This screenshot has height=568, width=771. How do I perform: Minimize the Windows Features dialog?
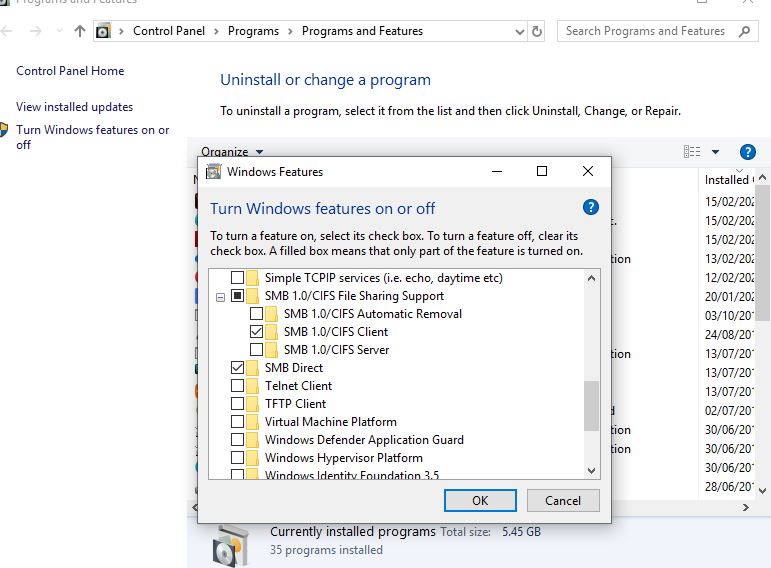pyautogui.click(x=497, y=171)
